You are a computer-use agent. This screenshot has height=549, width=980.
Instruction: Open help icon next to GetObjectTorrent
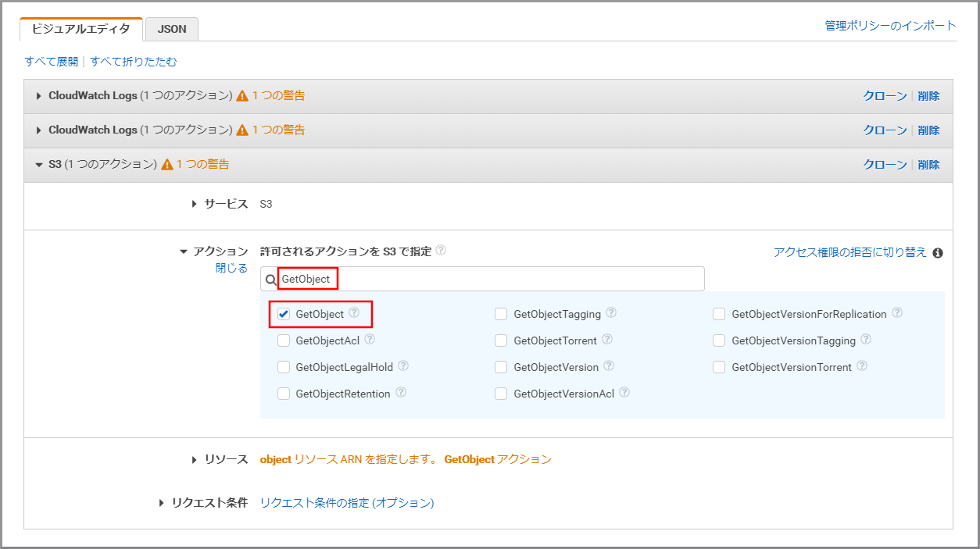tap(607, 340)
